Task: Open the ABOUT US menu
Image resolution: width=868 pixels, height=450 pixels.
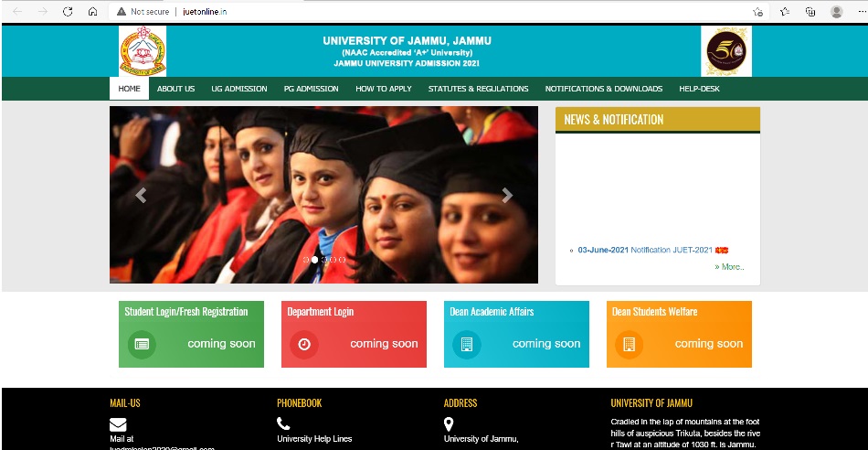Action: coord(176,89)
